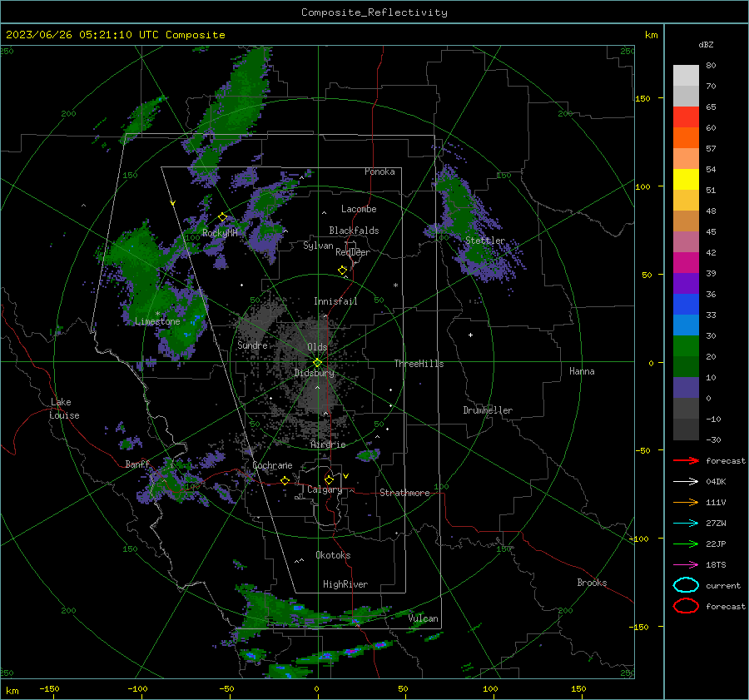Viewport: 749px width, 700px height.
Task: Select the blue 33-36 dBZ swatch
Action: pos(686,305)
